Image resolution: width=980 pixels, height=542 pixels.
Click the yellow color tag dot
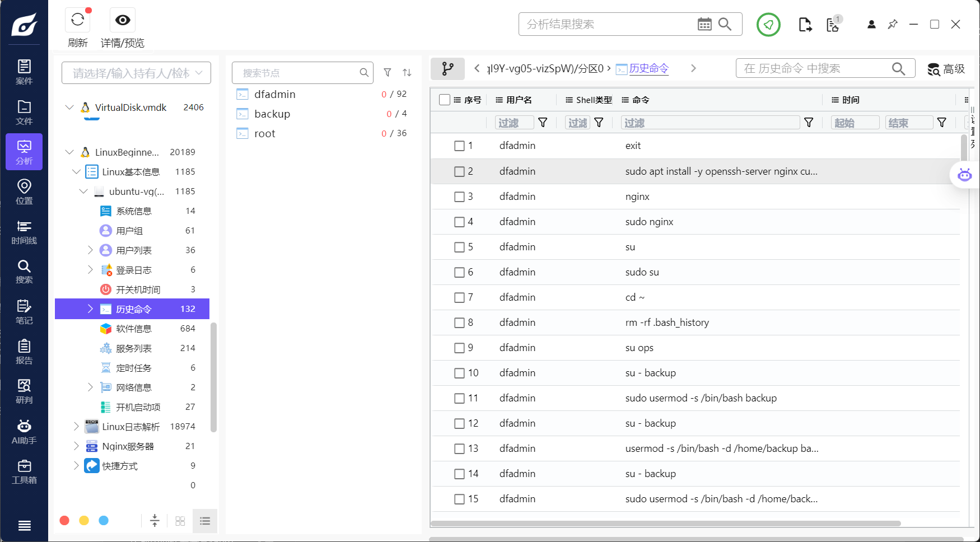tap(84, 521)
